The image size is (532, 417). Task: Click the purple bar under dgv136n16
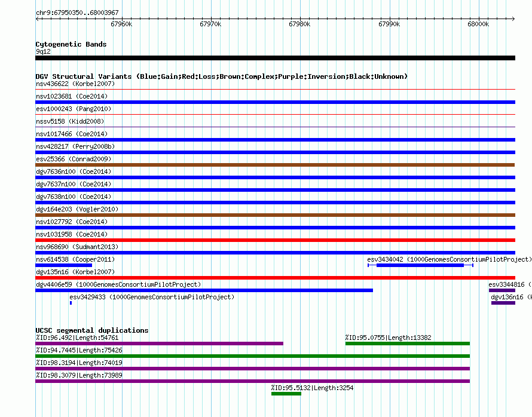tap(503, 303)
